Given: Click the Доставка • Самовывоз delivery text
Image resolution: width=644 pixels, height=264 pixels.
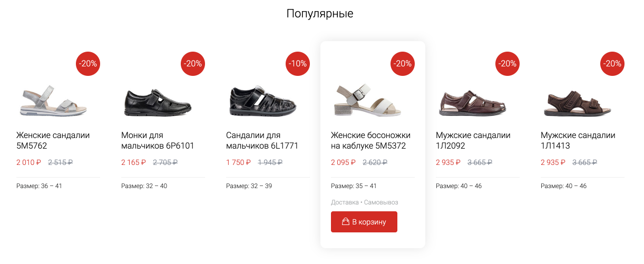Looking at the screenshot, I should (x=365, y=202).
